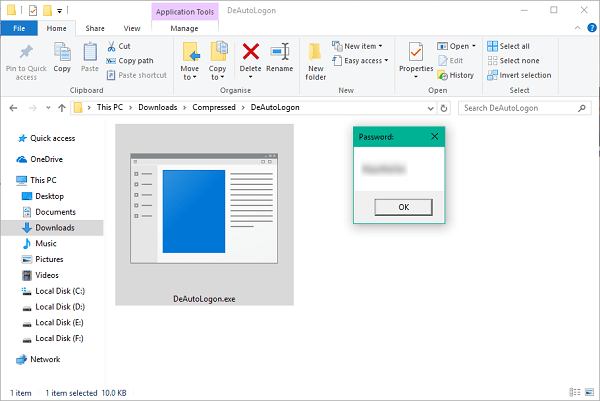Expand address bar history dropdown arrow
The image size is (600, 401).
pyautogui.click(x=430, y=108)
